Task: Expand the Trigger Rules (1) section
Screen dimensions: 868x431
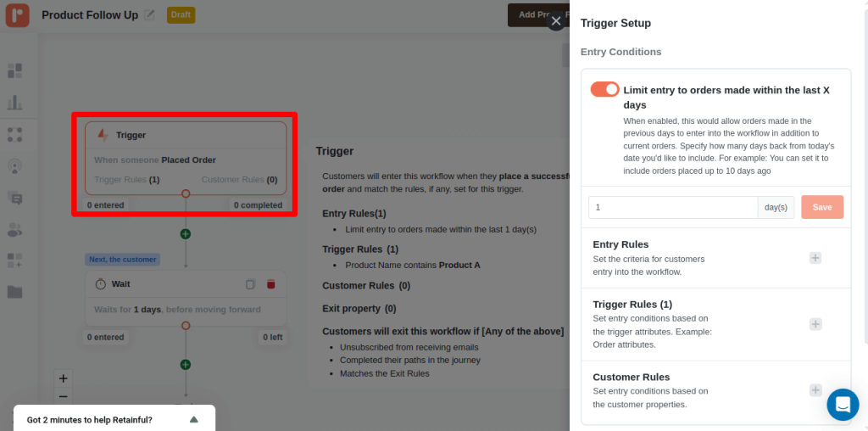Action: pyautogui.click(x=815, y=324)
